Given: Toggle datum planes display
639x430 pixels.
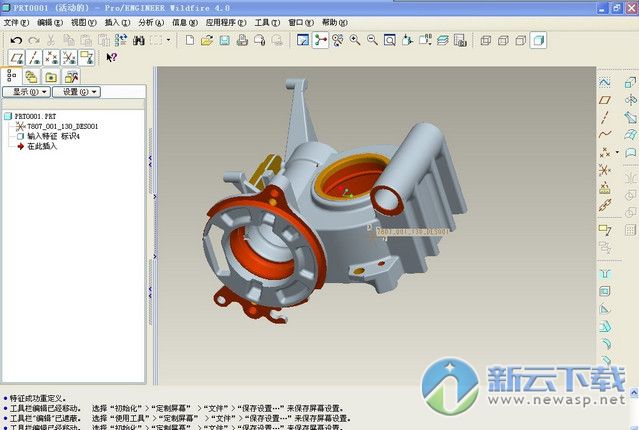Looking at the screenshot, I should tap(17, 58).
